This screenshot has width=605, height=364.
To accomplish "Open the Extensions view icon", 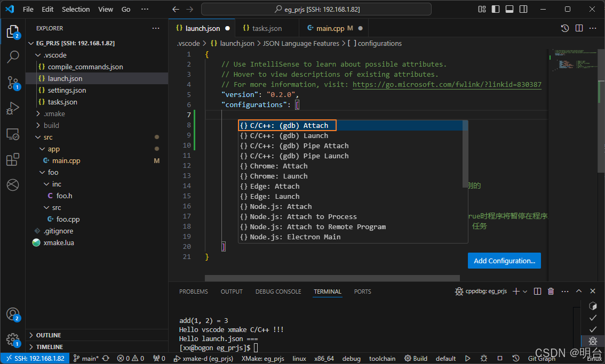I will point(13,159).
